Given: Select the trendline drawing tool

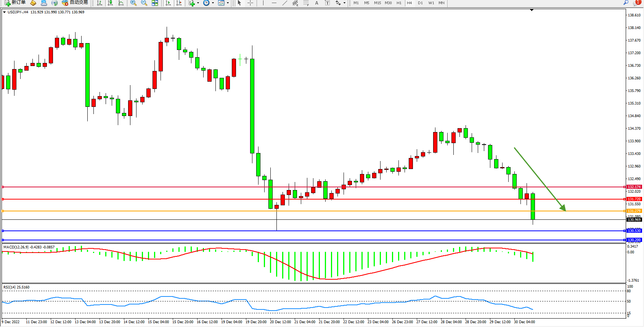Looking at the screenshot, I should [284, 3].
